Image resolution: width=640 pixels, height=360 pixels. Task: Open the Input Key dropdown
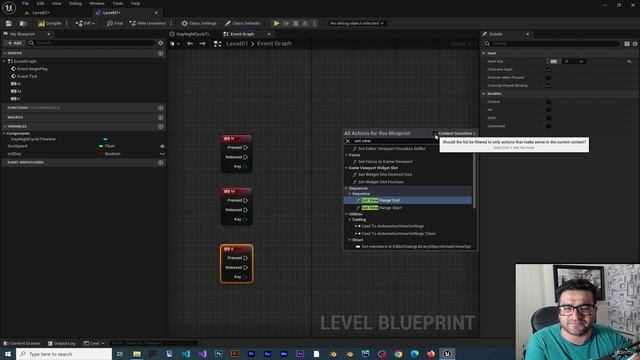[x=575, y=61]
